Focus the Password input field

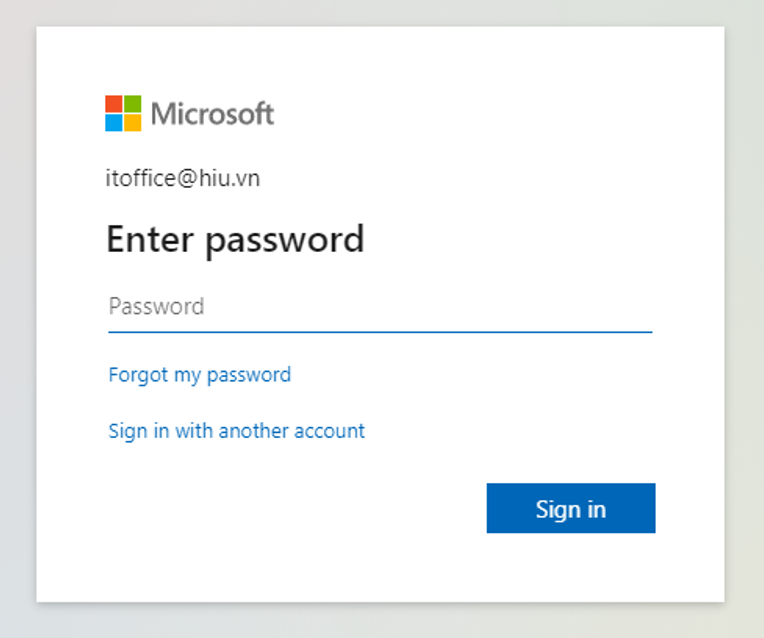380,307
